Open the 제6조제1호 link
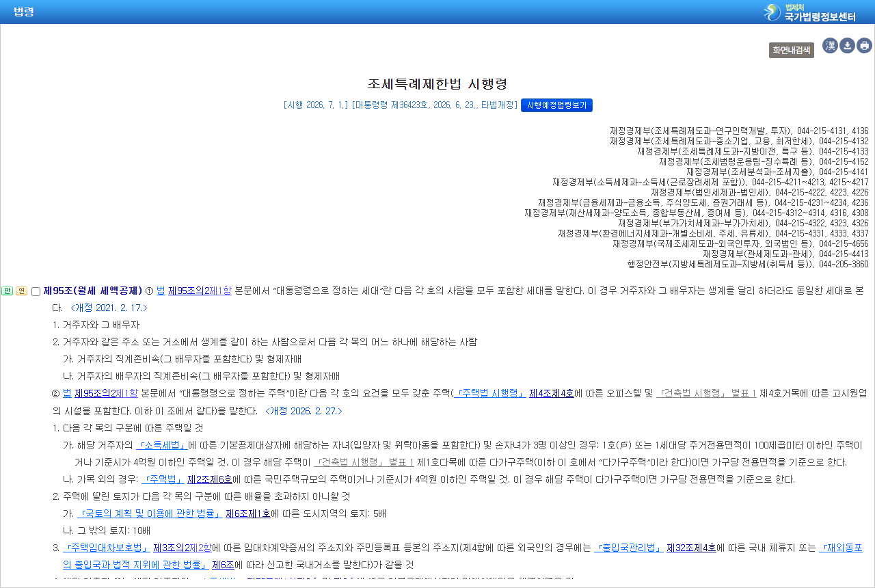Viewport: 875px width, 588px height. (x=248, y=513)
